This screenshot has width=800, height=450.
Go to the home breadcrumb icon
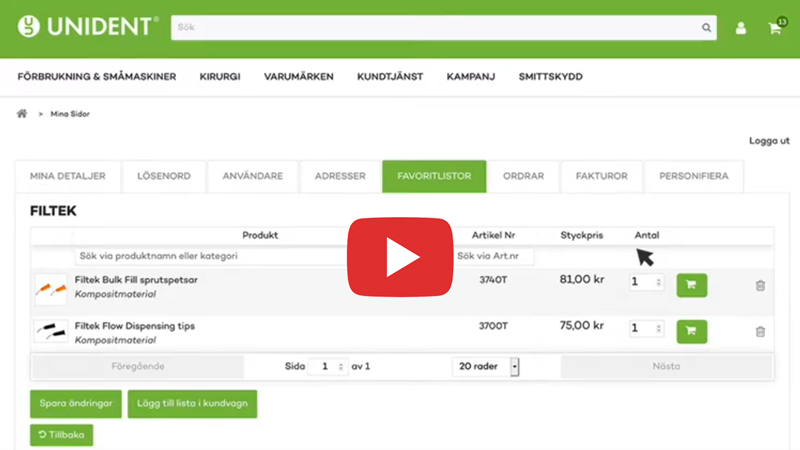(x=22, y=114)
